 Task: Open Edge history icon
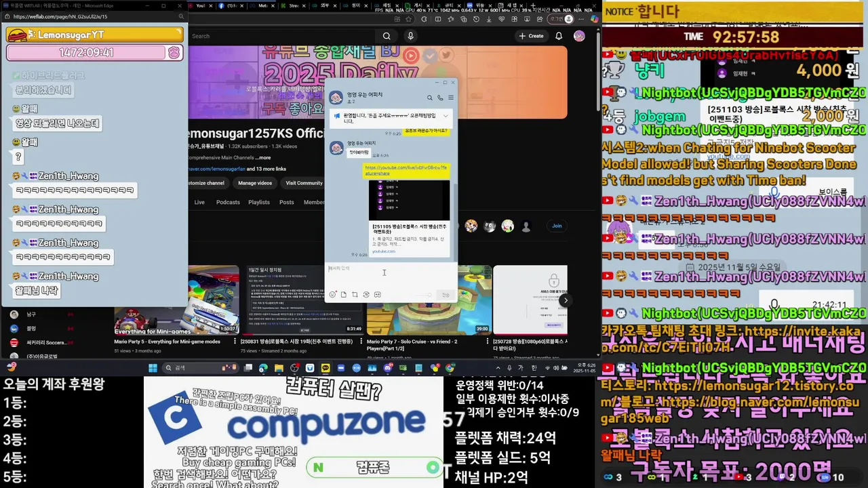point(476,19)
